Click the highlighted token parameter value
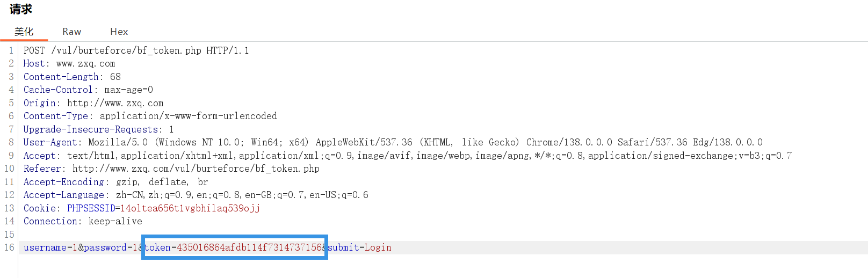868x278 pixels. click(250, 247)
